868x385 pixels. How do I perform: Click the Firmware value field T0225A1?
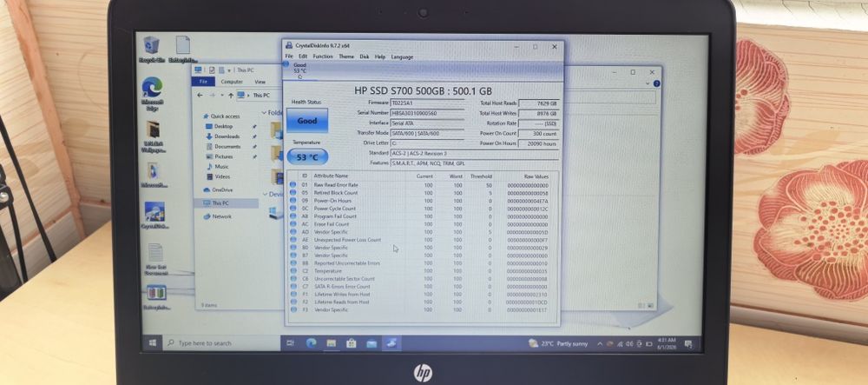coord(427,103)
